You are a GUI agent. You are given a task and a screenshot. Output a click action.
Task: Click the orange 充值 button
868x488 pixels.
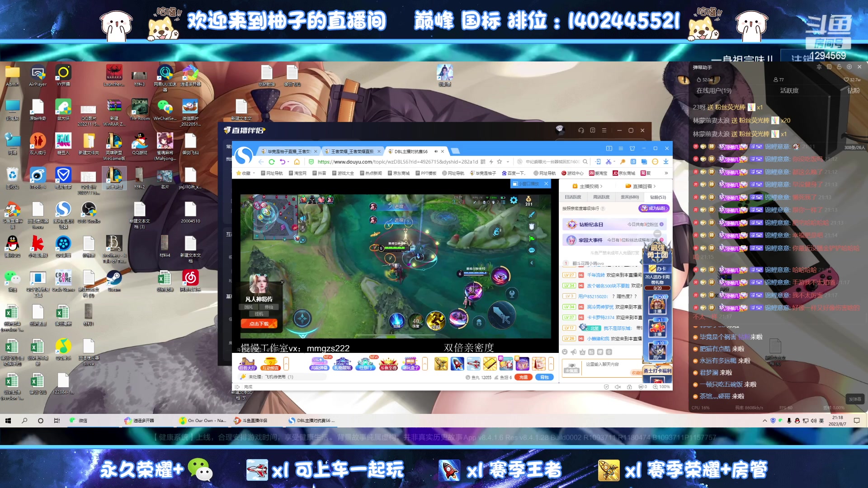click(523, 377)
